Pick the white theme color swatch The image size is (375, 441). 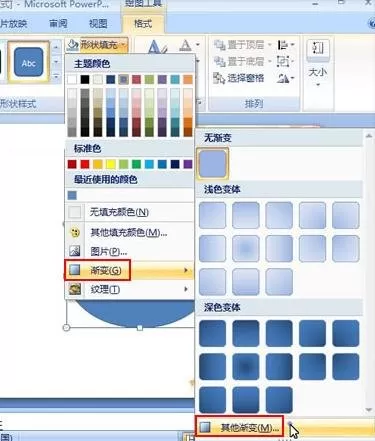pyautogui.click(x=72, y=79)
